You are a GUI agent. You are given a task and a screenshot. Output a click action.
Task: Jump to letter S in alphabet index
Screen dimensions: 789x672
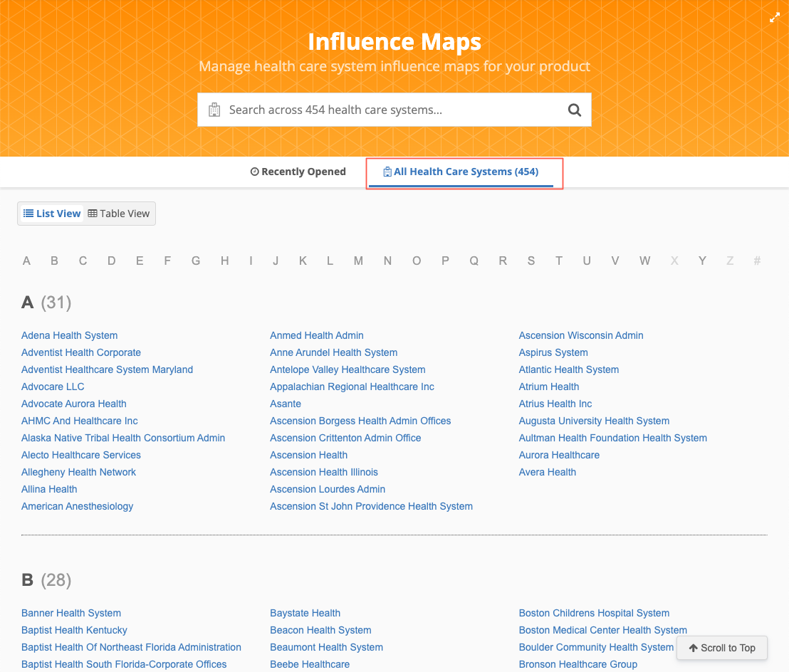(x=531, y=261)
